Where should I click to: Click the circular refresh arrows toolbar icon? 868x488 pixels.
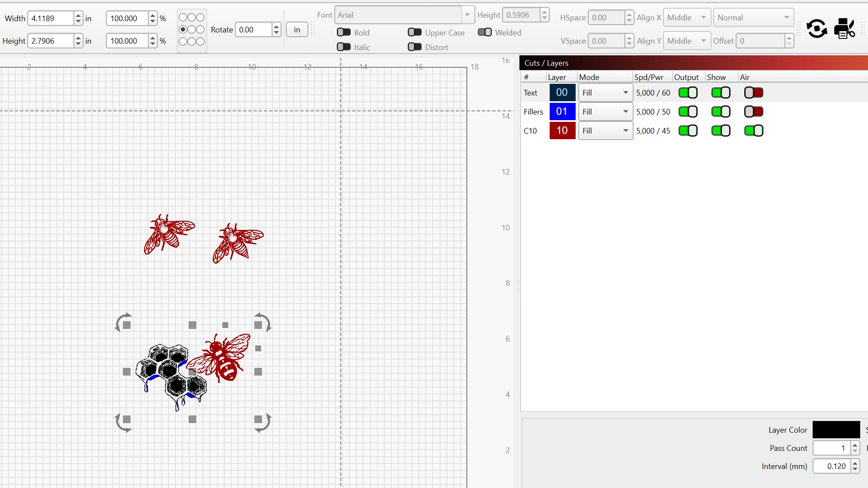[x=817, y=29]
